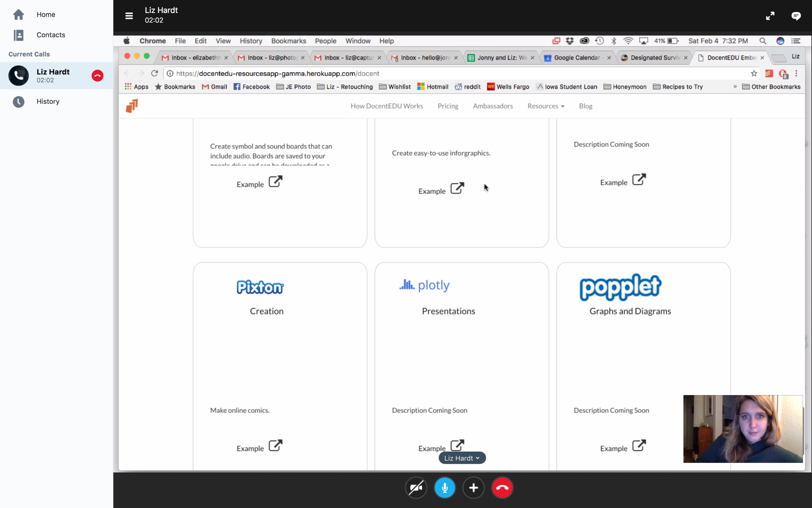This screenshot has width=812, height=508.
Task: Open the History menu in menu bar
Action: 251,41
